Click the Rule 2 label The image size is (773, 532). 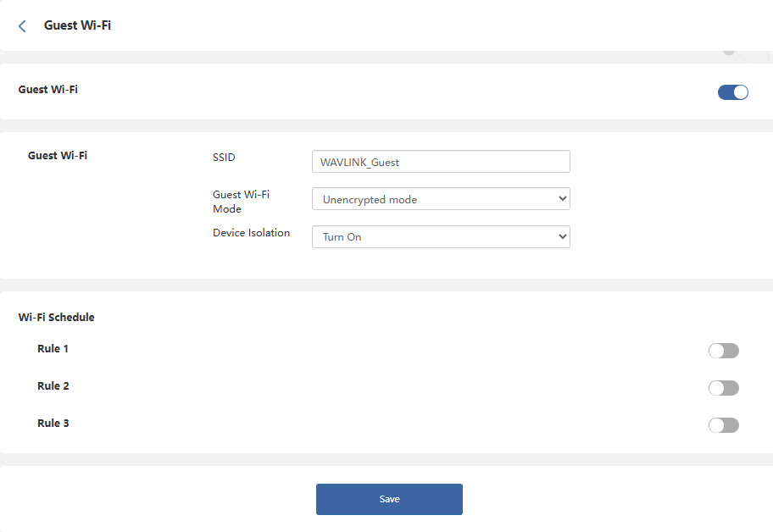click(x=53, y=386)
